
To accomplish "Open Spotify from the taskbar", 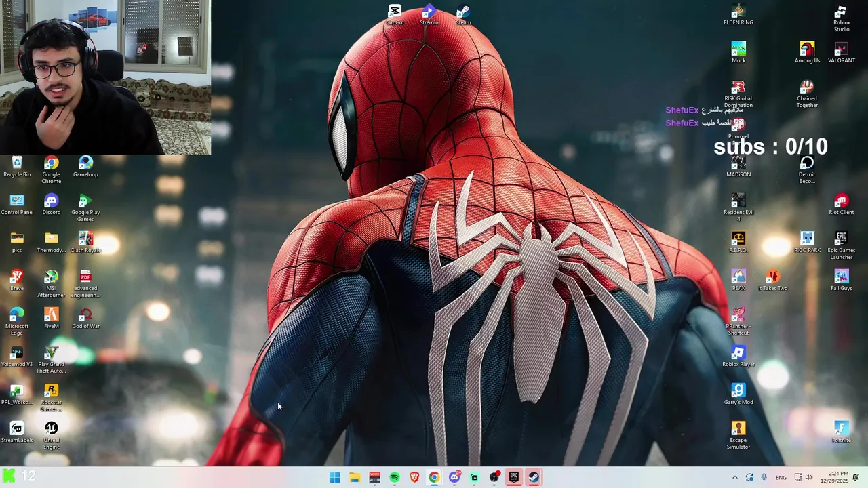I will click(395, 477).
